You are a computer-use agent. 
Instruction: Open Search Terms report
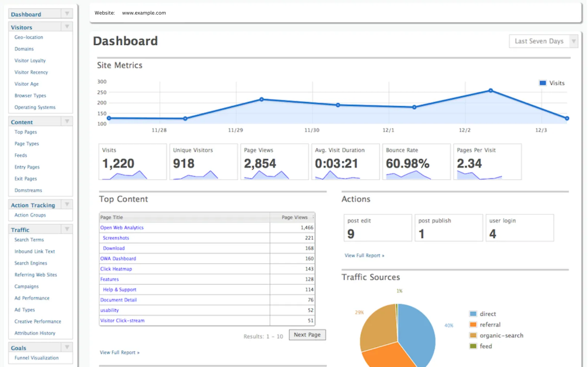click(x=29, y=240)
